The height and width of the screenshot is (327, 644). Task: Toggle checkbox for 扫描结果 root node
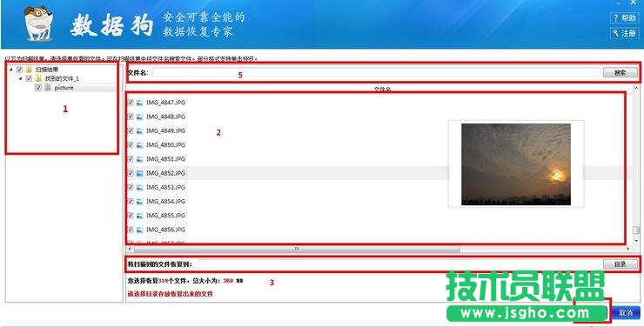point(19,70)
